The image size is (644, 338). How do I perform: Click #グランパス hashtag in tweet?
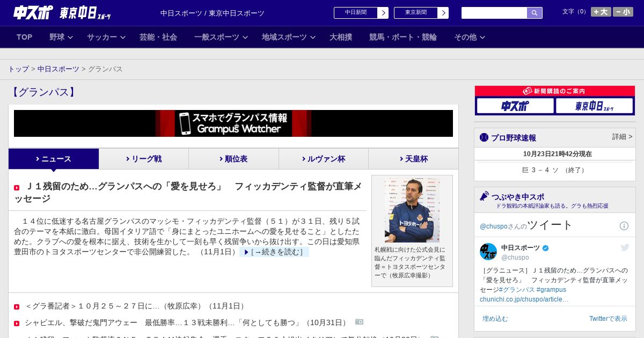tap(517, 289)
